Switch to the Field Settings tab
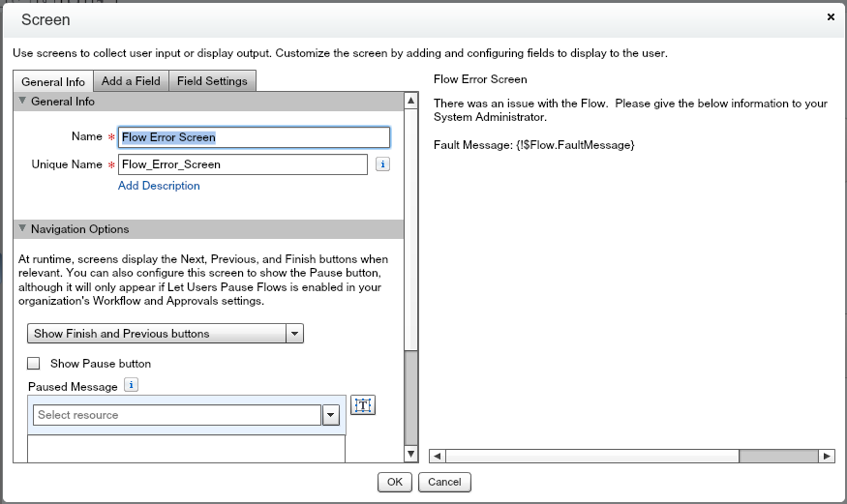This screenshot has height=504, width=847. pyautogui.click(x=212, y=81)
